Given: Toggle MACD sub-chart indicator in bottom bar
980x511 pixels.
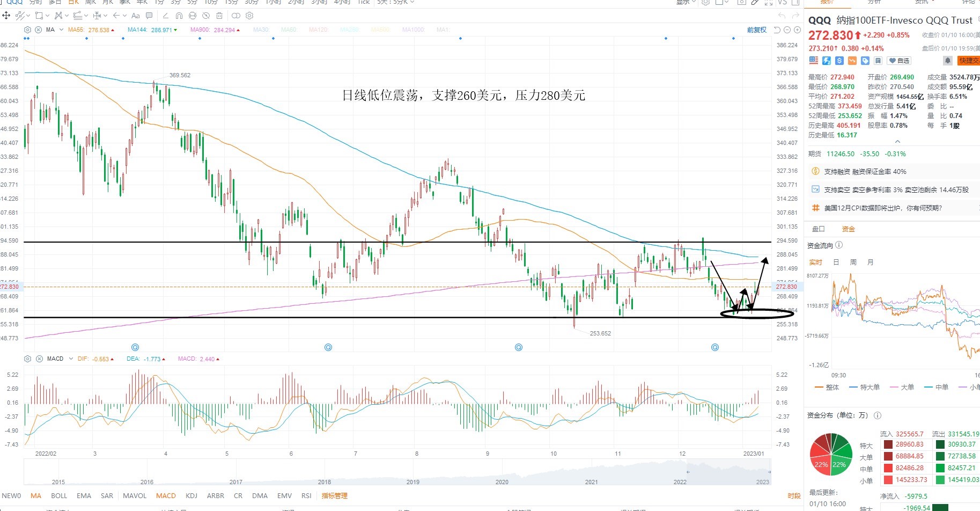Looking at the screenshot, I should [166, 495].
